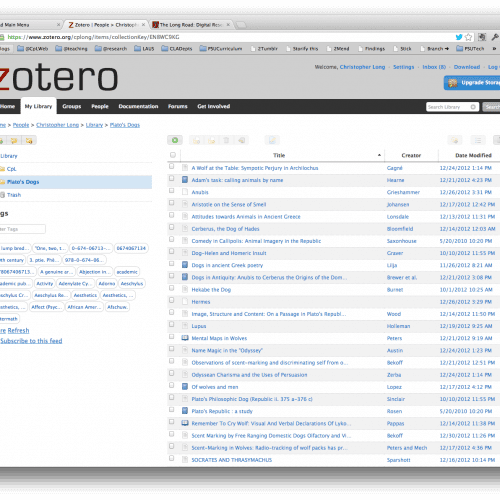Select checkbox for Name Magic in the Odyssey
The image size is (500, 500).
[172, 349]
